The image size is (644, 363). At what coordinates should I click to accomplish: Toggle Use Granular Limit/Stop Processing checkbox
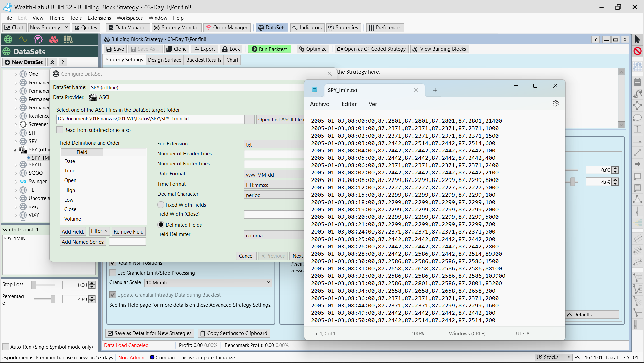coord(113,273)
